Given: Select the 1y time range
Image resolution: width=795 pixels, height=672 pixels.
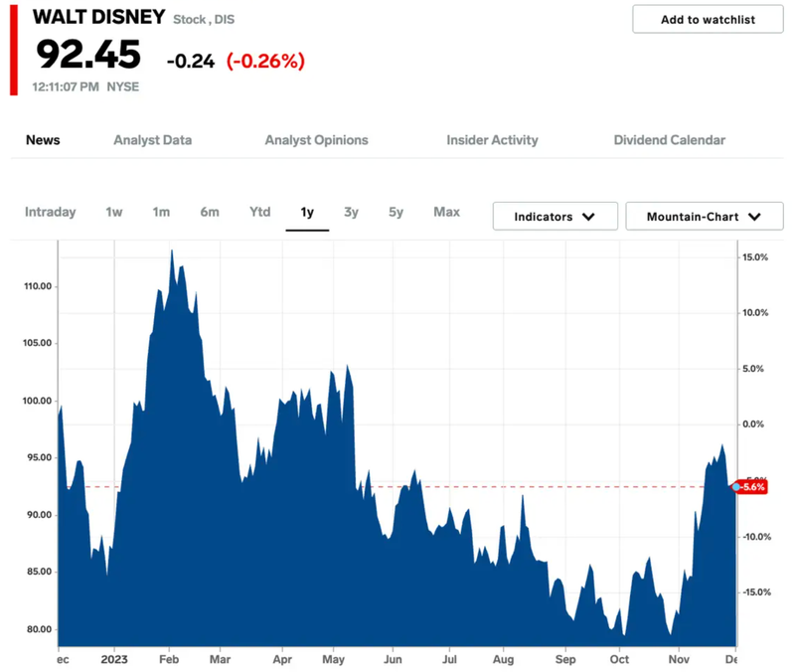Looking at the screenshot, I should [x=307, y=212].
